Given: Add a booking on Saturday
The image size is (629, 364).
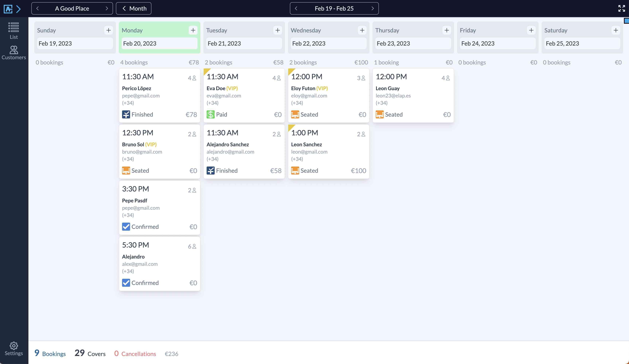Looking at the screenshot, I should click(x=616, y=30).
